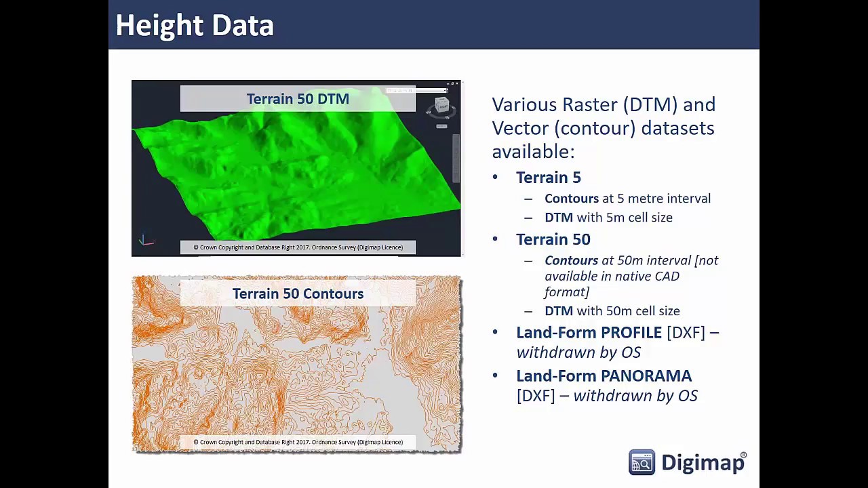Click the copyright notice under the DTM image
The height and width of the screenshot is (488, 868).
pos(298,247)
